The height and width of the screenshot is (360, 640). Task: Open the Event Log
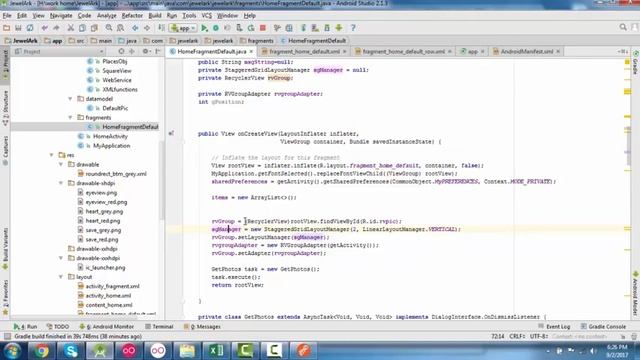point(554,327)
